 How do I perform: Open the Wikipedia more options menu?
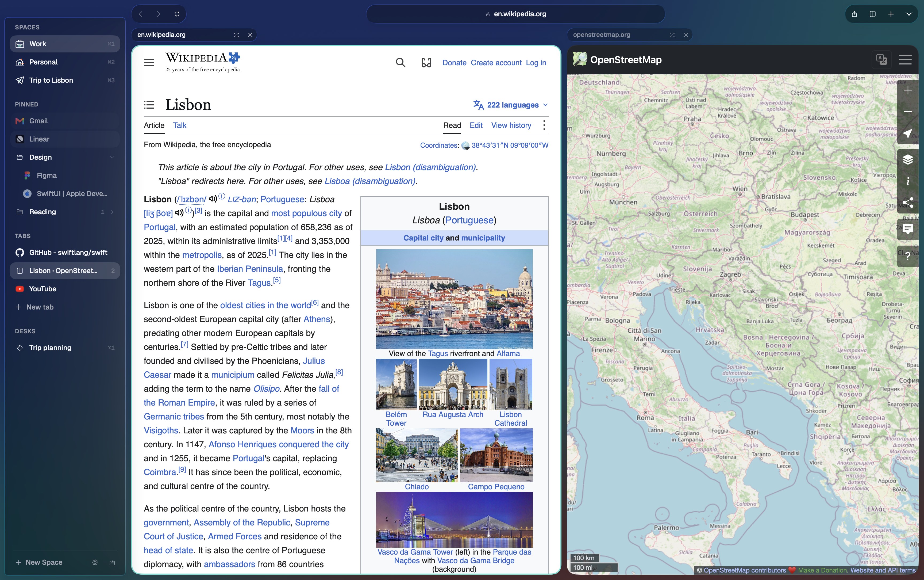(544, 125)
